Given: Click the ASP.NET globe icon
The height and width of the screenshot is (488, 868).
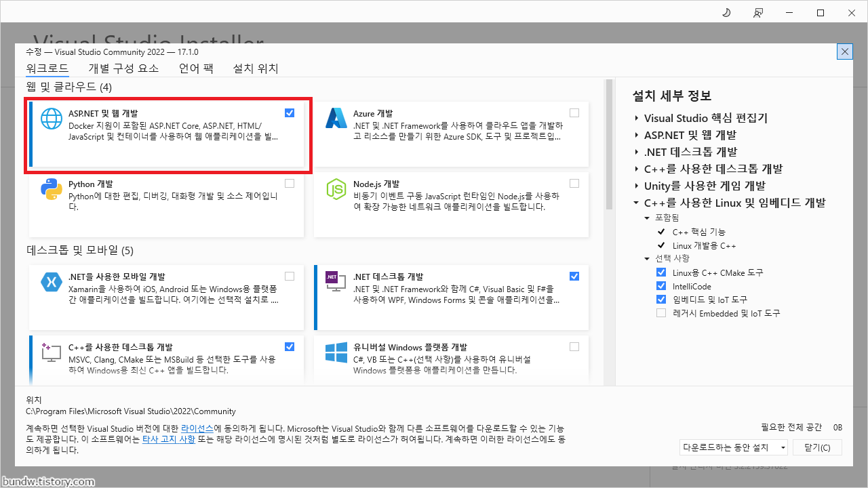Looking at the screenshot, I should click(x=52, y=119).
